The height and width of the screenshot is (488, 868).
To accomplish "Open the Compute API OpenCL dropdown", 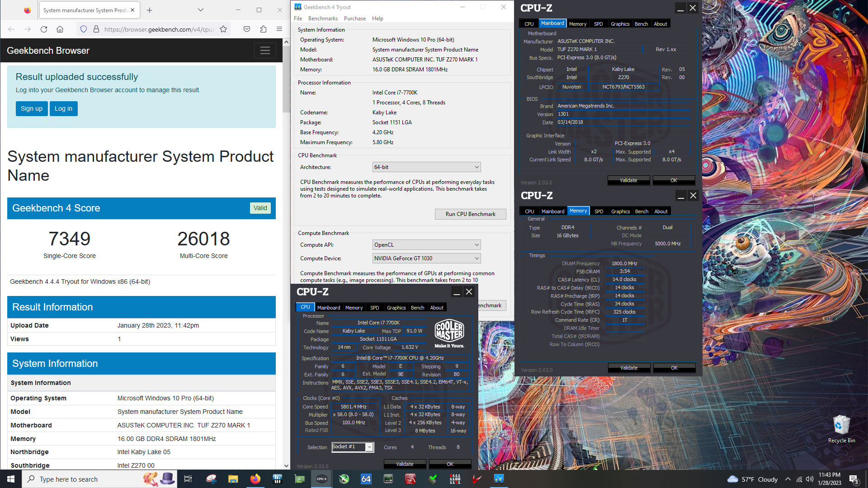I will (x=426, y=245).
